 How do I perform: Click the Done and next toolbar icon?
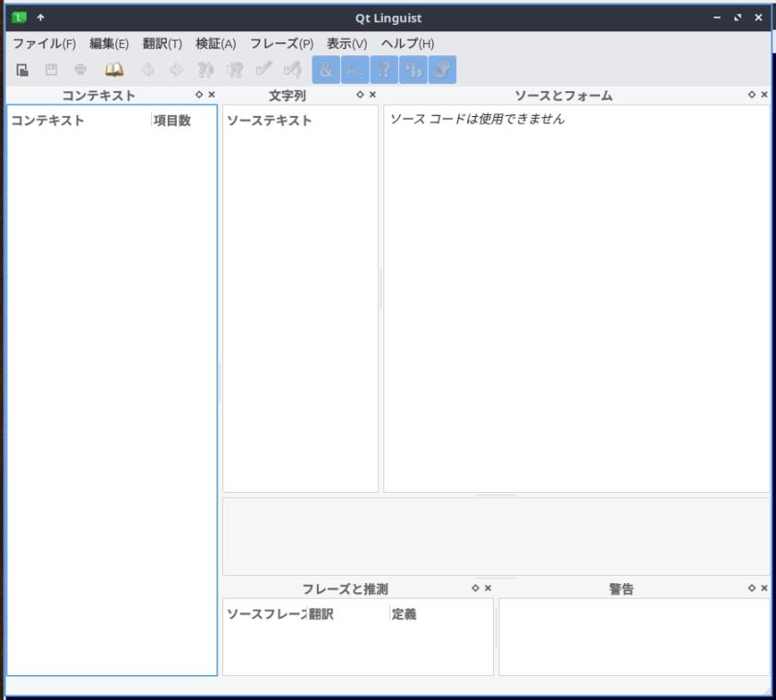[293, 70]
